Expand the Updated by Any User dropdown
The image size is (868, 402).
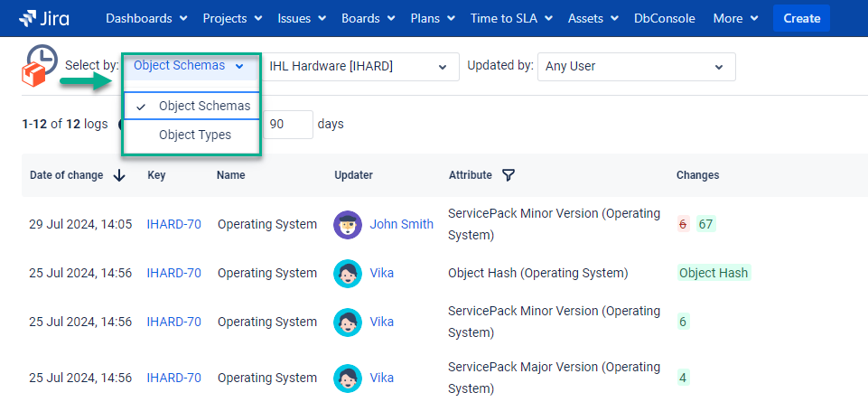click(635, 66)
